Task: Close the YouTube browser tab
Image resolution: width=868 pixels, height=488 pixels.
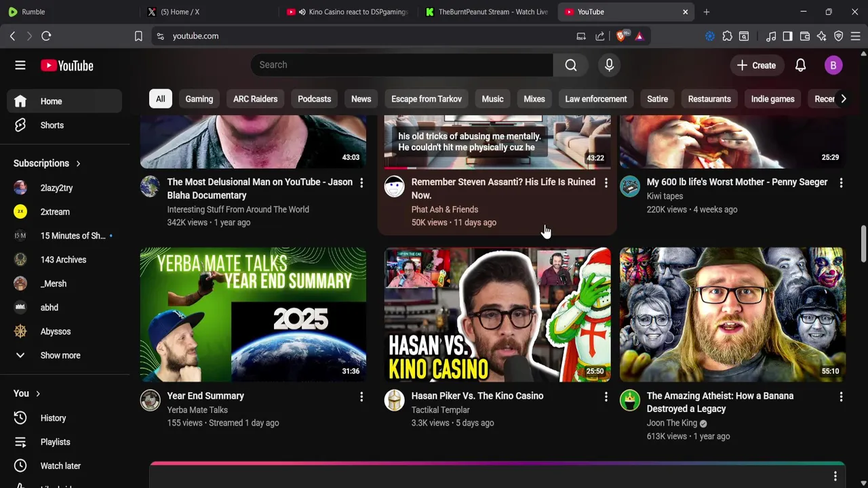Action: pyautogui.click(x=685, y=12)
